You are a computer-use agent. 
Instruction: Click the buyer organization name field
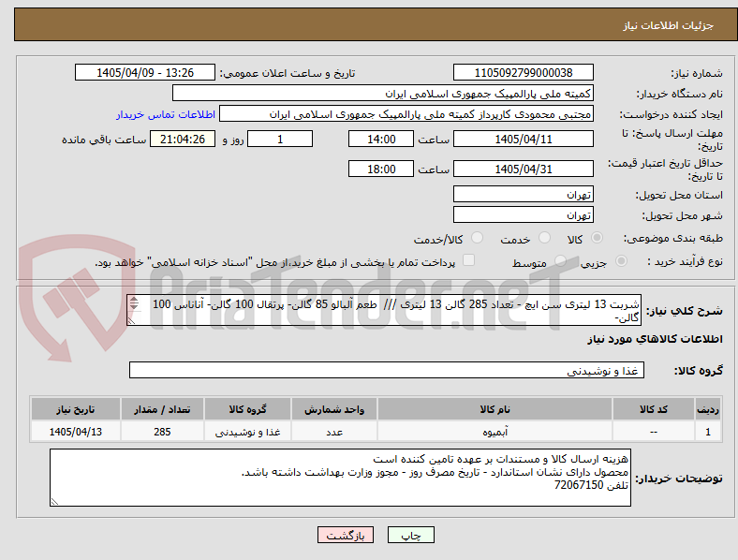coord(383,93)
